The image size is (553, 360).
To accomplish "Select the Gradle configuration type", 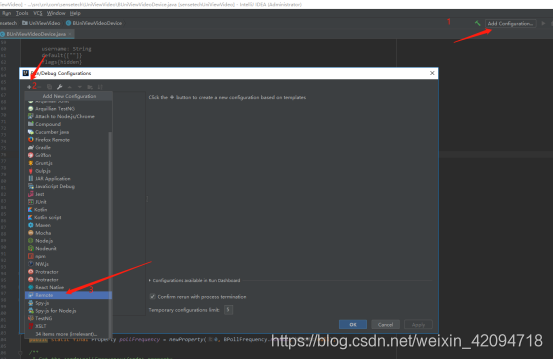I will [x=68, y=147].
